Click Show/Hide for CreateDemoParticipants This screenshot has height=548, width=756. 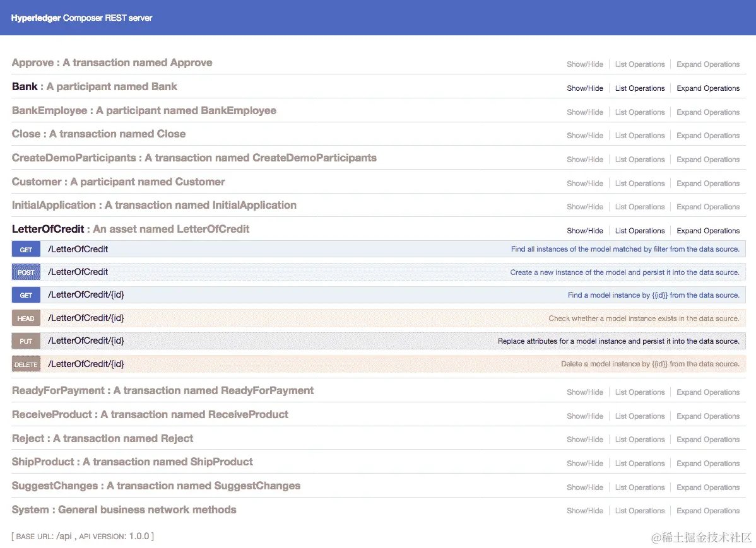tap(585, 160)
